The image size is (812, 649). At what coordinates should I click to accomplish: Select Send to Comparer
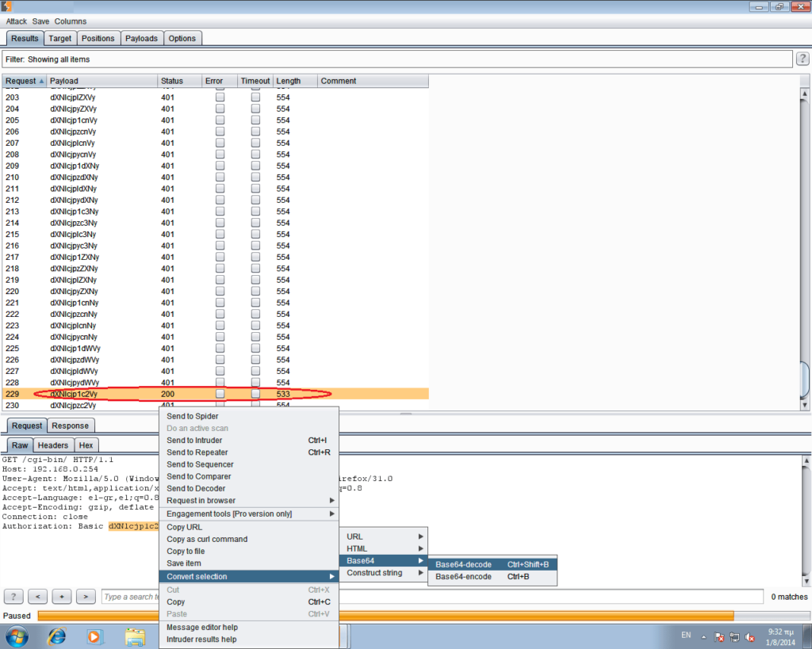(249, 476)
